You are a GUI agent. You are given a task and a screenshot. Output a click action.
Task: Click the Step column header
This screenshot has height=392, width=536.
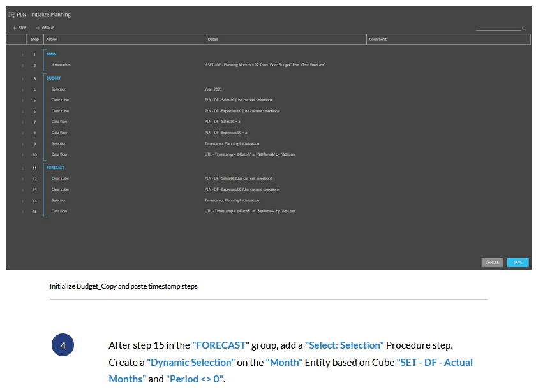click(x=35, y=40)
